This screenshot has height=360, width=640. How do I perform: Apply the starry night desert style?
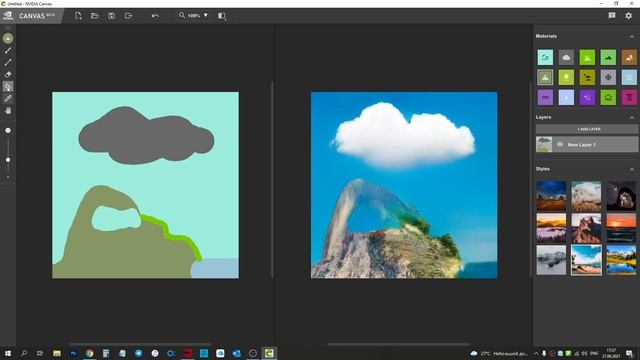point(551,196)
